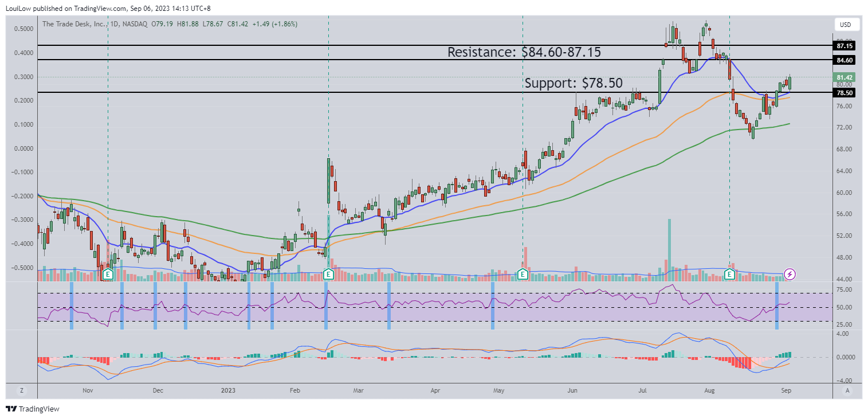Click the 'L78.67' low value

click(x=214, y=24)
